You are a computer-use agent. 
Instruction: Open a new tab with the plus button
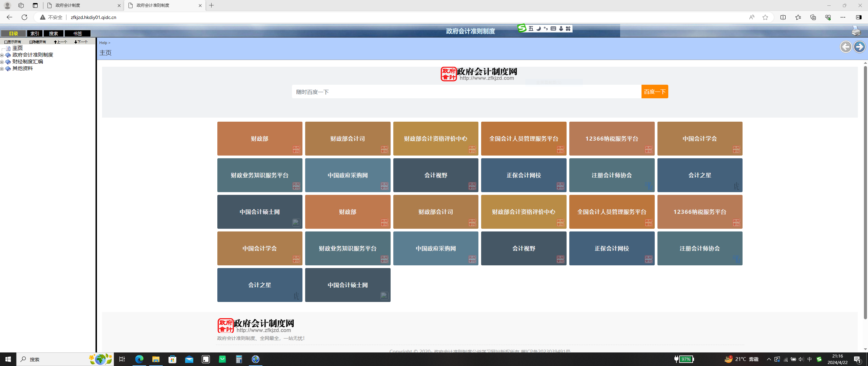pyautogui.click(x=212, y=5)
